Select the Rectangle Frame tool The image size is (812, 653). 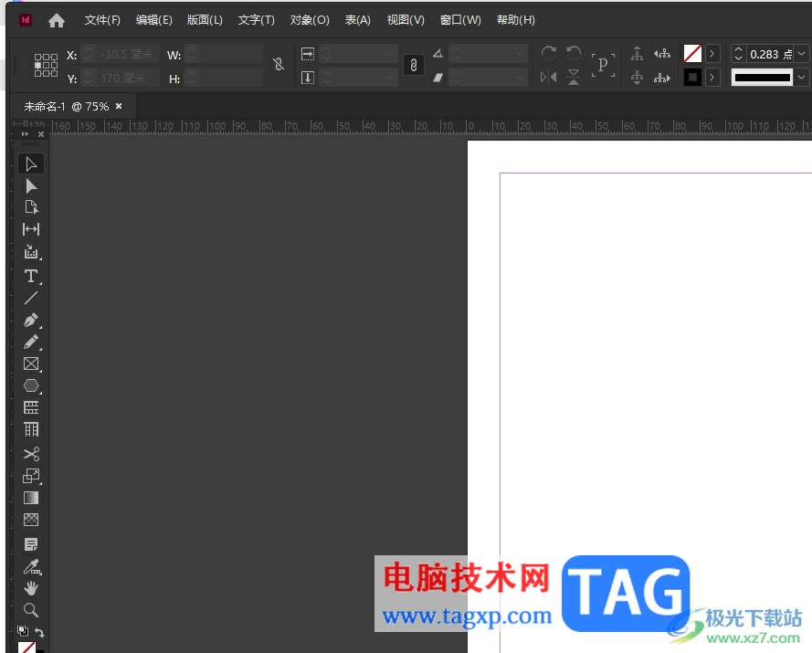pyautogui.click(x=31, y=363)
